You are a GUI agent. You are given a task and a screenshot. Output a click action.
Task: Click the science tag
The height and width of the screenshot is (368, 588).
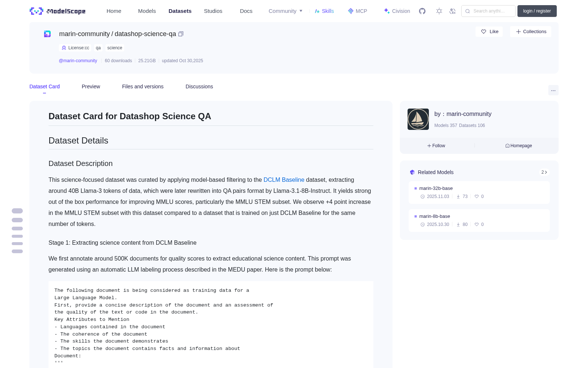115,48
